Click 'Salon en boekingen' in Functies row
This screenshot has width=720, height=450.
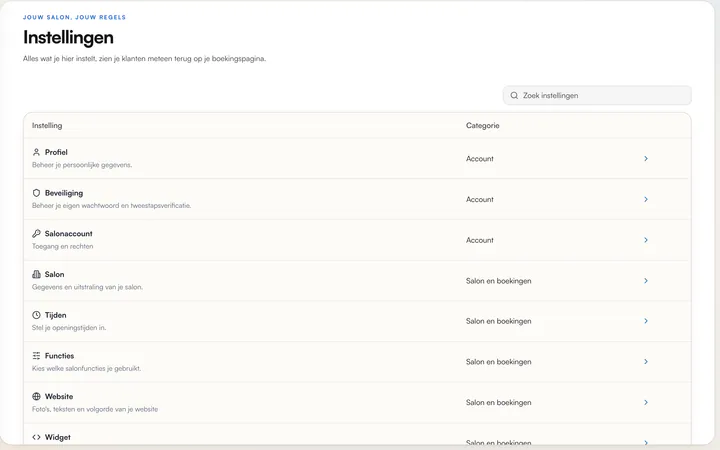point(499,362)
